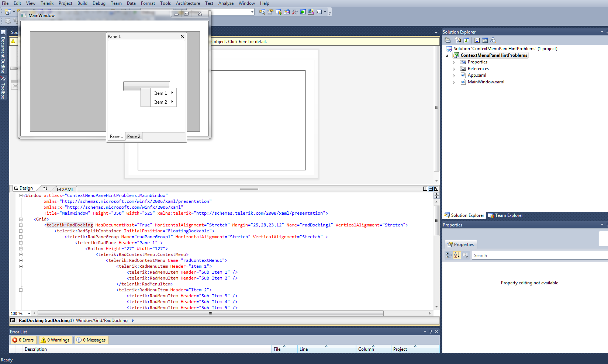This screenshot has width=608, height=364.
Task: Open the View Class Diagram icon
Action: click(x=493, y=41)
